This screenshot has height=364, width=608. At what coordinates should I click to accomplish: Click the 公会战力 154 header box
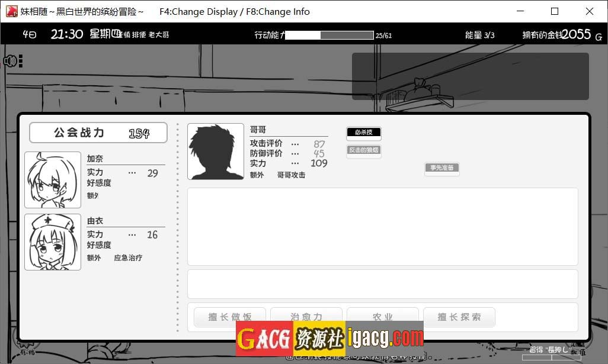[98, 133]
